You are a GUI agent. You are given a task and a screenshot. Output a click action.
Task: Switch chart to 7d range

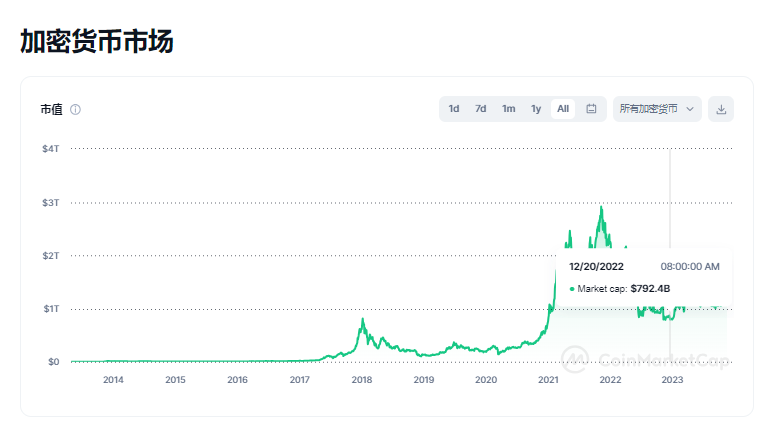point(481,109)
